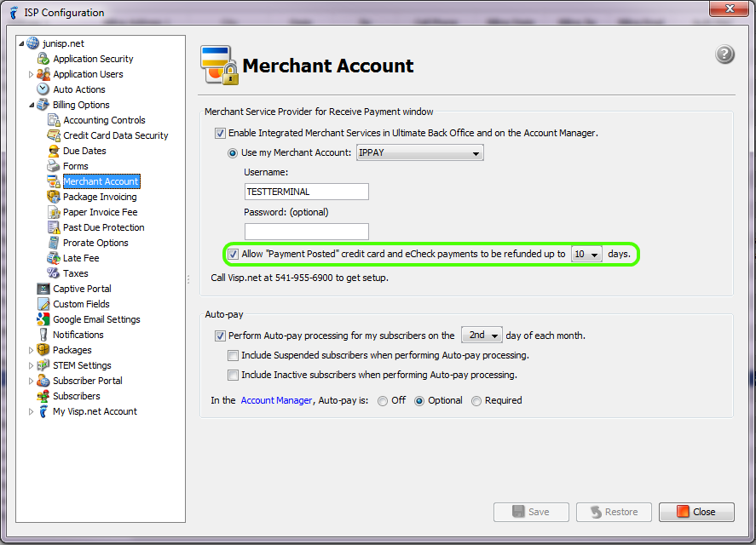Click the Due Dates icon

coord(54,151)
